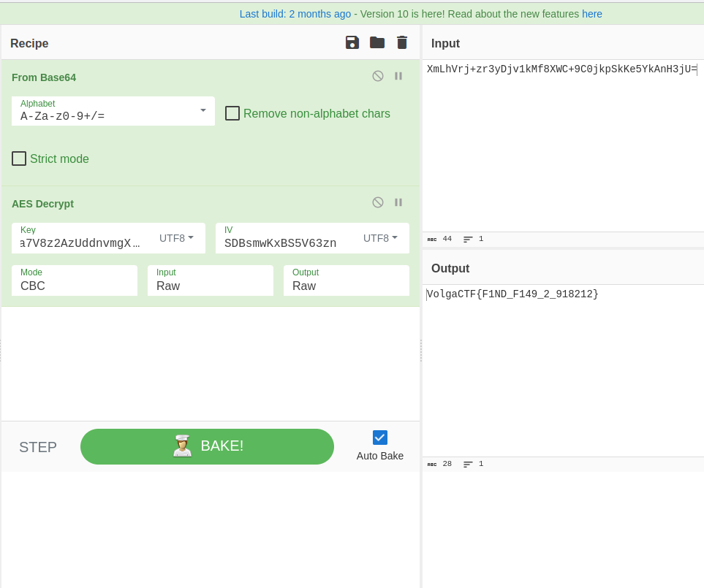Open the Base64 Alphabet dropdown
Screen dimensions: 704x588
point(113,111)
